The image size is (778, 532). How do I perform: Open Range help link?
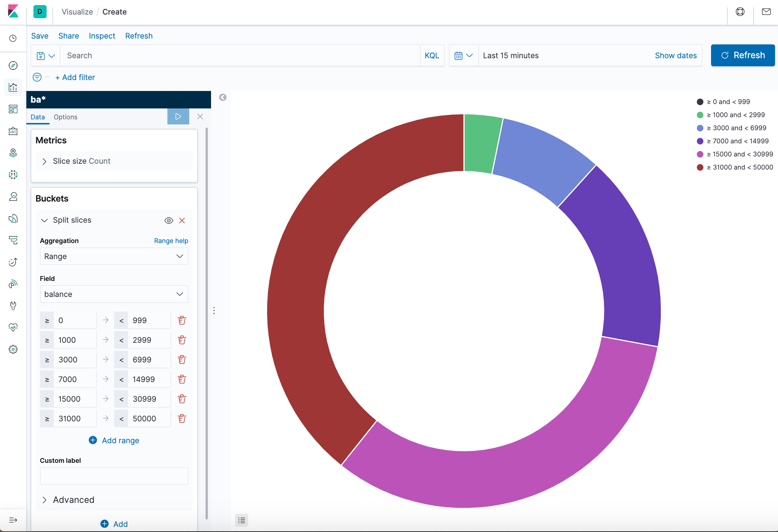(x=171, y=241)
